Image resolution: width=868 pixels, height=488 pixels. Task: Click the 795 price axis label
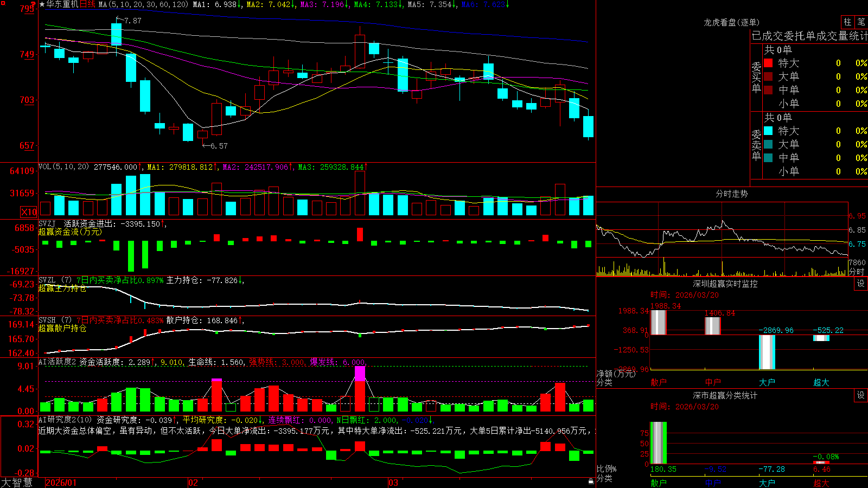pos(27,9)
